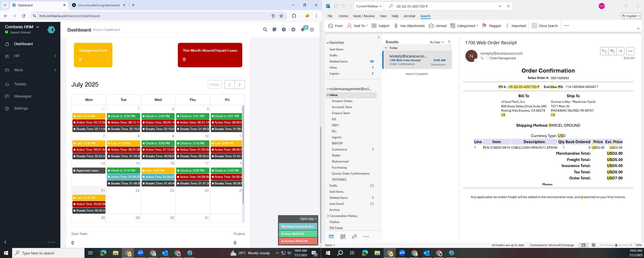Open the Outlook File menu
The height and width of the screenshot is (258, 644).
click(330, 16)
